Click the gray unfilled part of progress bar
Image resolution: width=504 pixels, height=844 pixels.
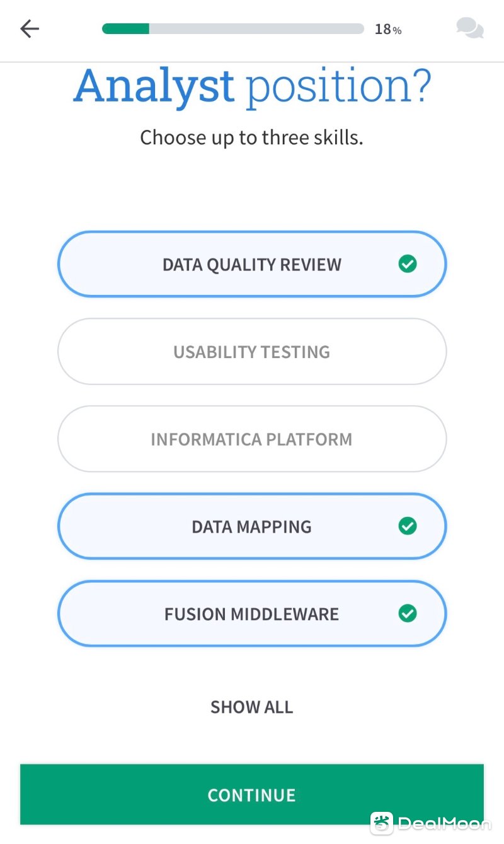point(256,29)
